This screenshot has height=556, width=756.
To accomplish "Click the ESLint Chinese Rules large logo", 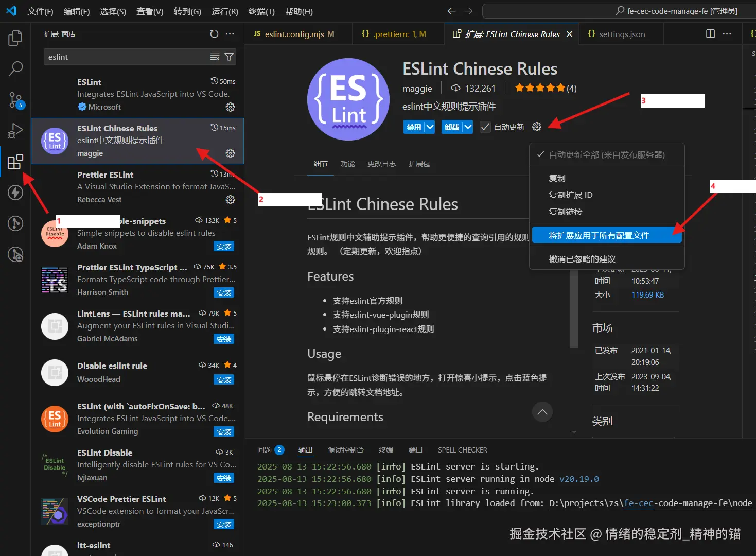I will (x=348, y=99).
